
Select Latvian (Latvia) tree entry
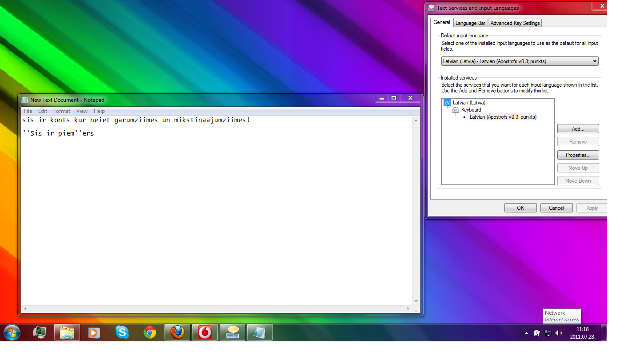pos(469,103)
